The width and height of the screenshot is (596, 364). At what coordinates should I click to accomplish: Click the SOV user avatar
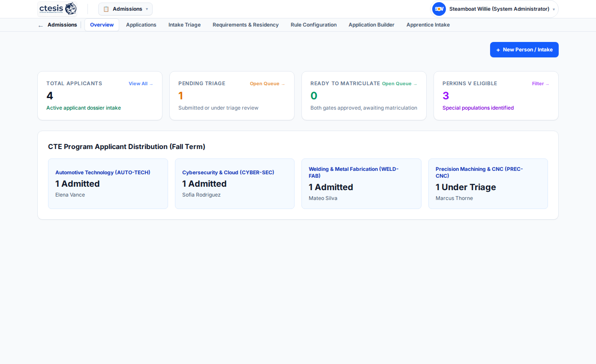pyautogui.click(x=439, y=9)
